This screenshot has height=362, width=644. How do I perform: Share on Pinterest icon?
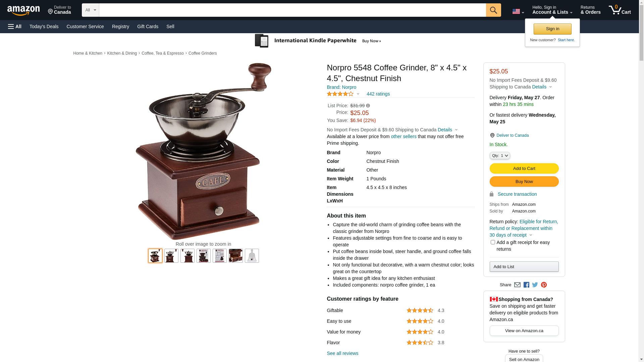(544, 285)
